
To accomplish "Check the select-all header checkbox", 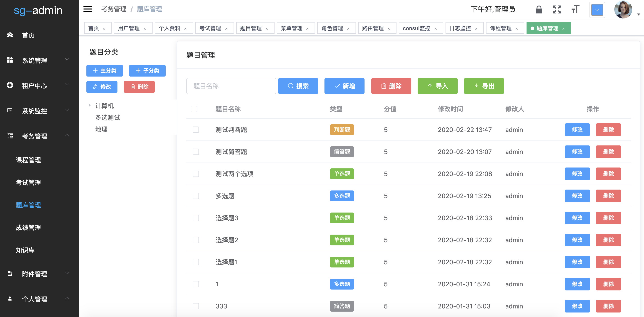I will 194,109.
